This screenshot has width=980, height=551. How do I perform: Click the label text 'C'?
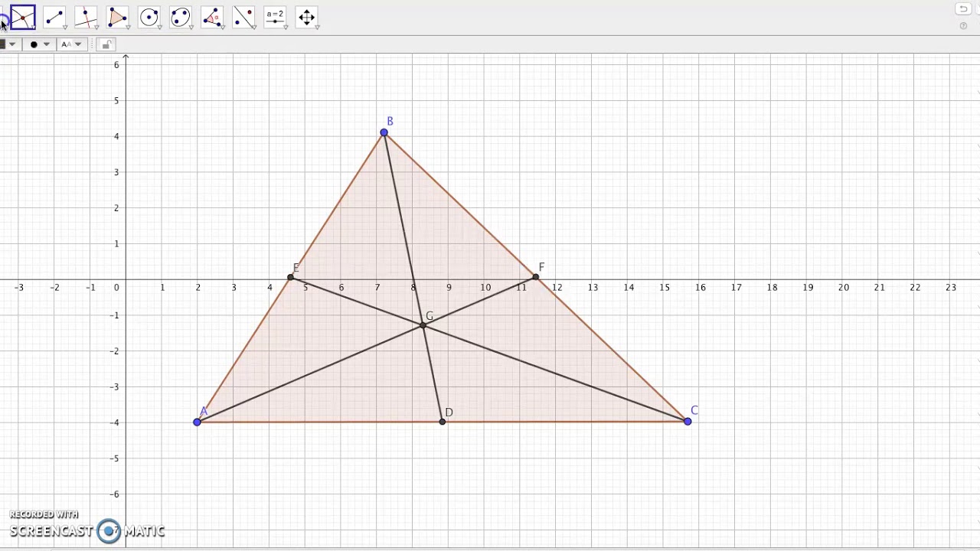pyautogui.click(x=694, y=410)
